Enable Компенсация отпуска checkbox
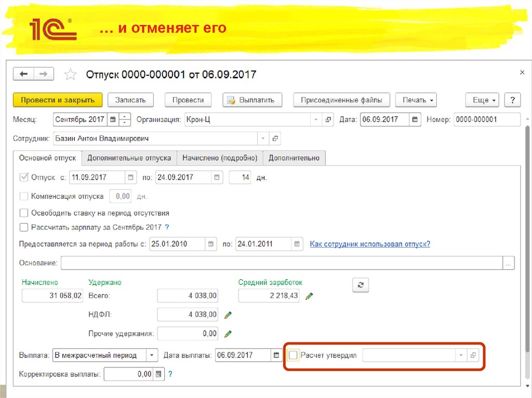Image resolution: width=532 pixels, height=398 pixels. [23, 196]
